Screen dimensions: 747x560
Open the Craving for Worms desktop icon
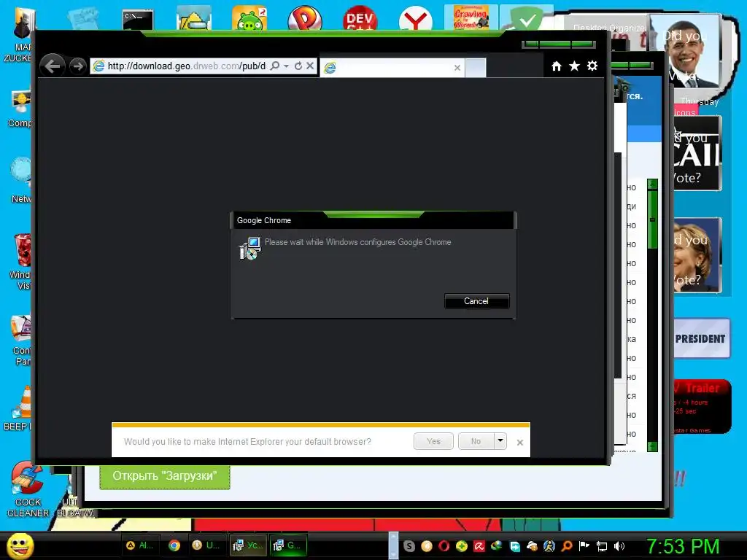471,18
